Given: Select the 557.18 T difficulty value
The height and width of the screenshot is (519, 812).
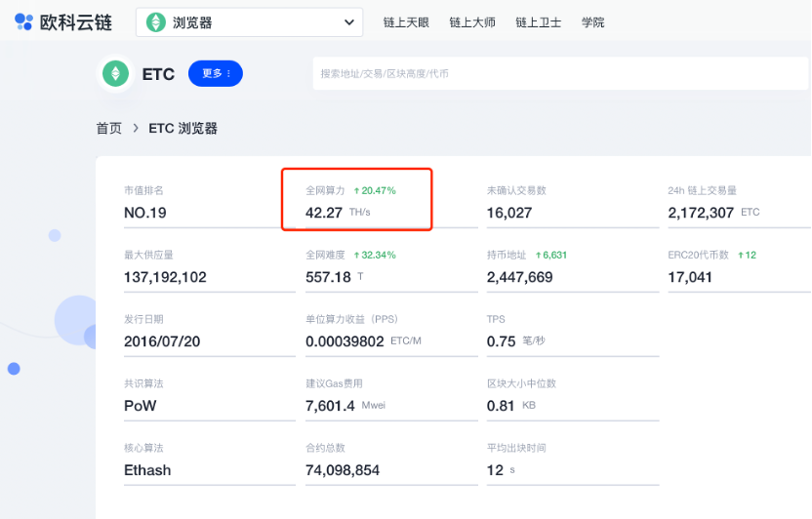Looking at the screenshot, I should click(x=335, y=277).
